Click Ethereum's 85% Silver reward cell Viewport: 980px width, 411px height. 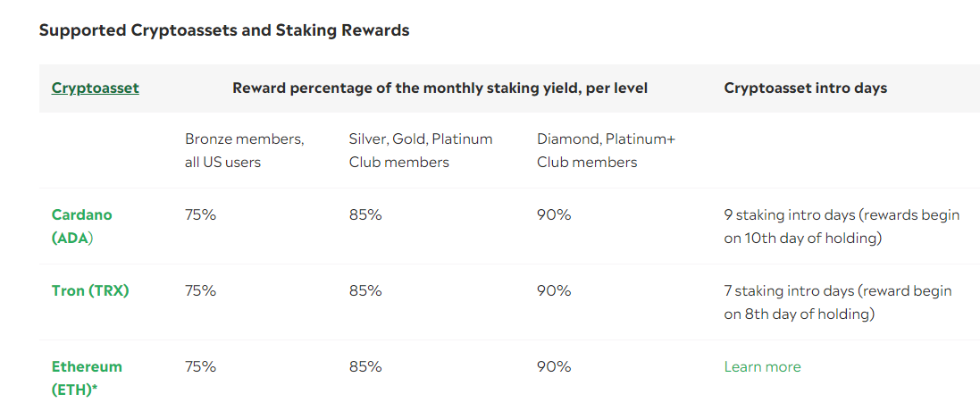tap(365, 366)
